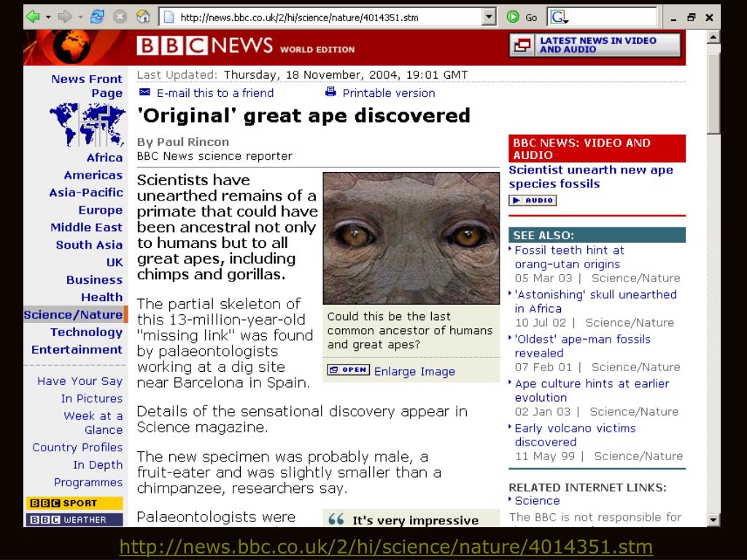747x560 pixels.
Task: Open the Americas news section
Action: tap(93, 175)
